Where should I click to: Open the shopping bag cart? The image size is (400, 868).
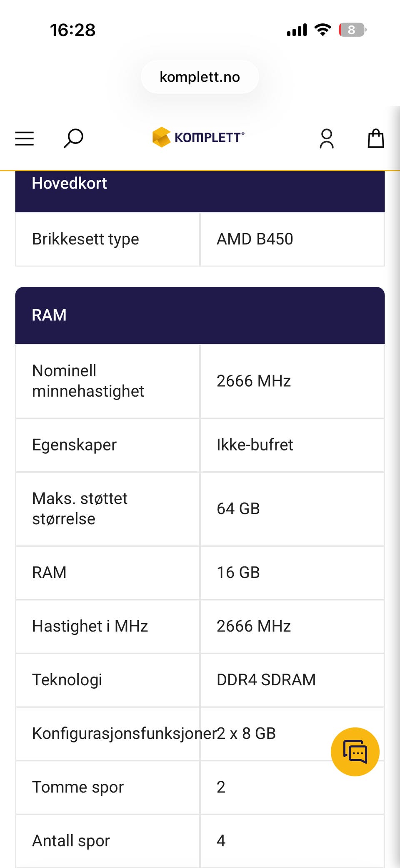(376, 138)
